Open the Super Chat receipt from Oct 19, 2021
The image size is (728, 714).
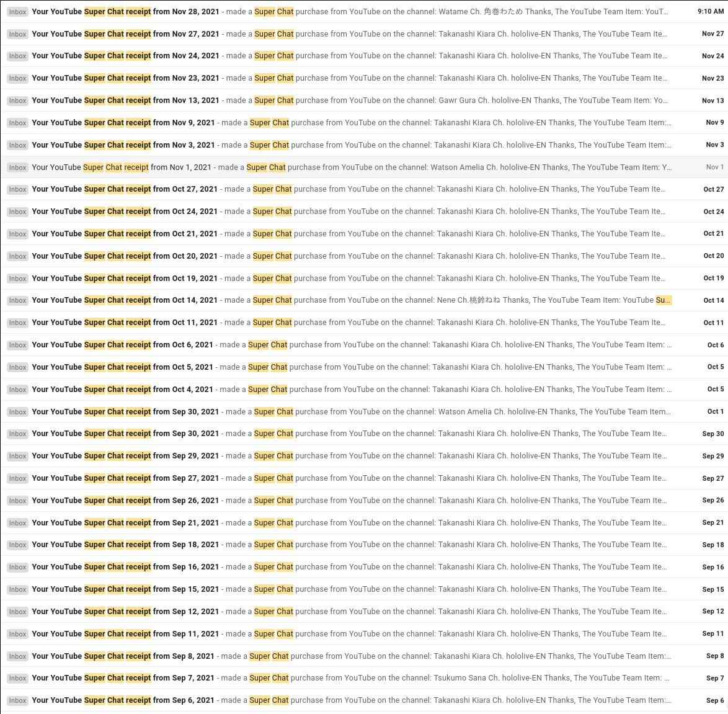364,279
